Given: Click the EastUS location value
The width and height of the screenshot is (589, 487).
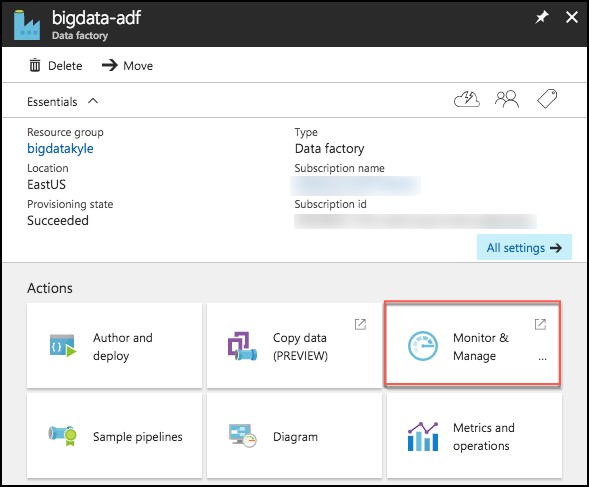Looking at the screenshot, I should click(46, 185).
